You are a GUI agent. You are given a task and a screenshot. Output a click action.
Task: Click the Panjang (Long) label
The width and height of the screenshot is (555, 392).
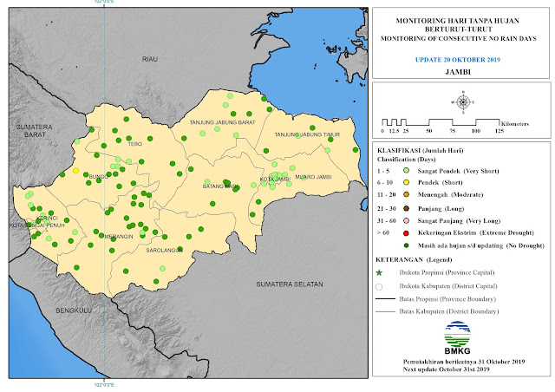tap(441, 208)
